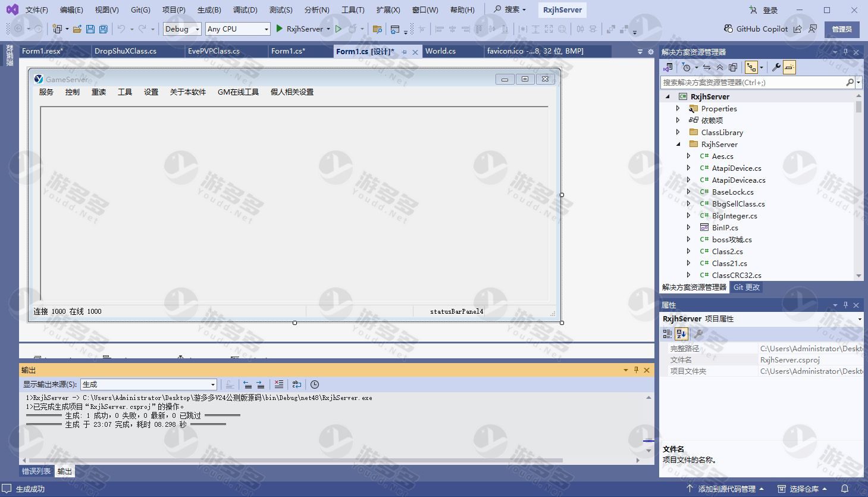
Task: Expand the Aes.cs file node
Action: tap(688, 156)
